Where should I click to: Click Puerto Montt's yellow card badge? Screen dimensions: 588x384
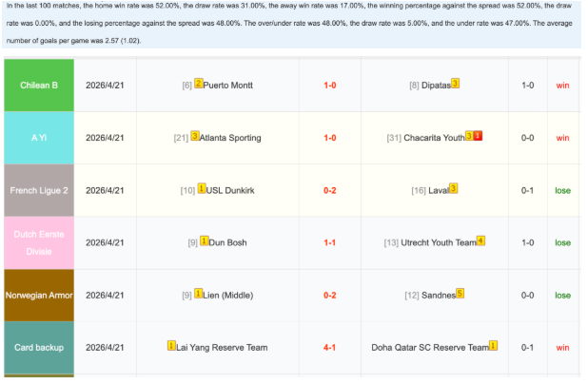point(198,84)
